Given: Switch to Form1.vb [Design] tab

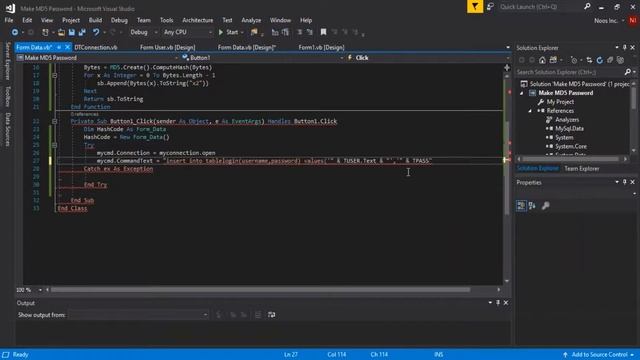Looking at the screenshot, I should point(321,47).
